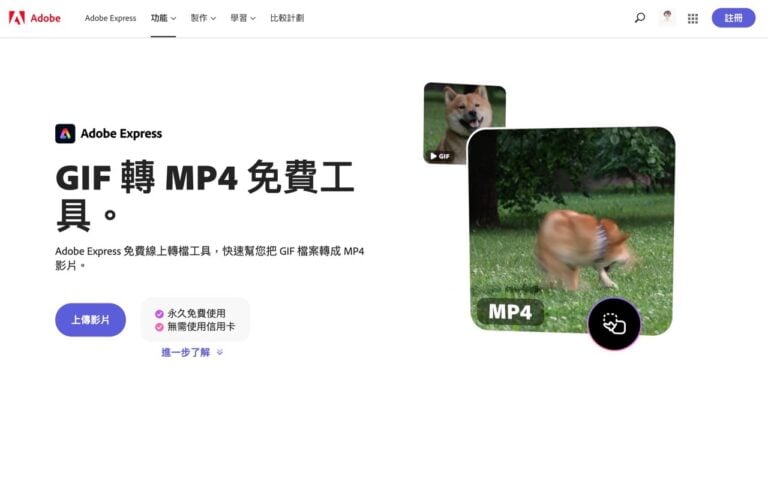Click the Adobe logo in header

coord(34,18)
